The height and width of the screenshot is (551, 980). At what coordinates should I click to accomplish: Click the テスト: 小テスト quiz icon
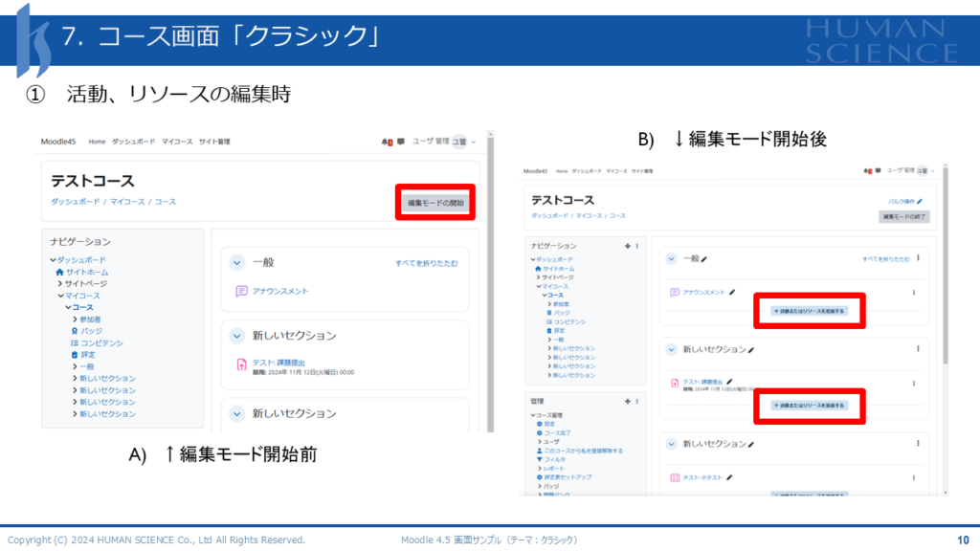click(675, 478)
